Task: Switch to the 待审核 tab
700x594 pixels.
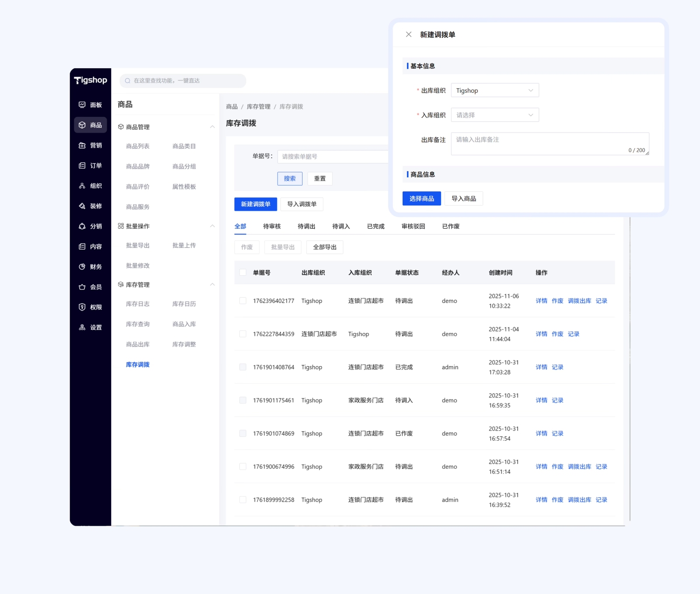Action: [x=272, y=226]
